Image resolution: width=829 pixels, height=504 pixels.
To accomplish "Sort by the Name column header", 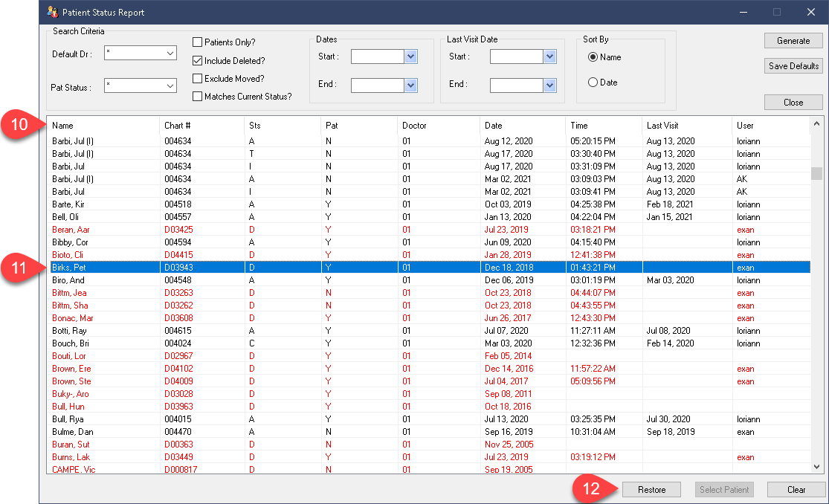I will (103, 126).
